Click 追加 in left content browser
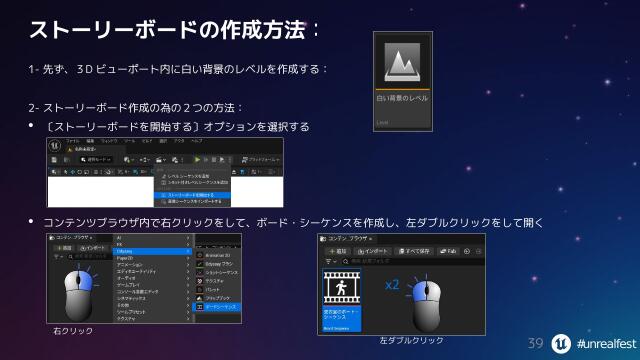640x360 pixels. (64, 248)
